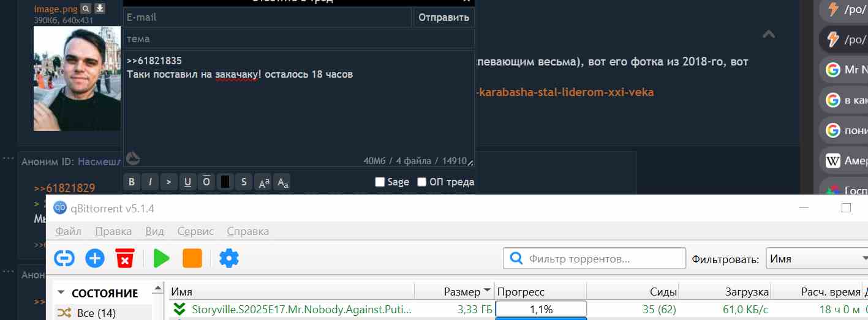The width and height of the screenshot is (868, 320).
Task: Switch to the в как Google tab
Action: 843,100
